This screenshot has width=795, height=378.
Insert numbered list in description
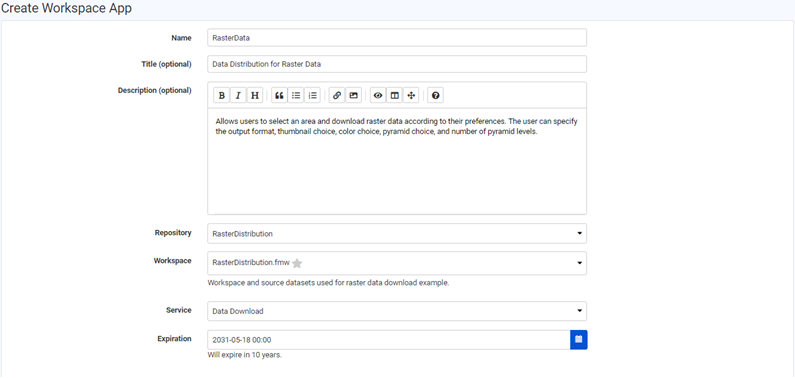click(x=312, y=95)
